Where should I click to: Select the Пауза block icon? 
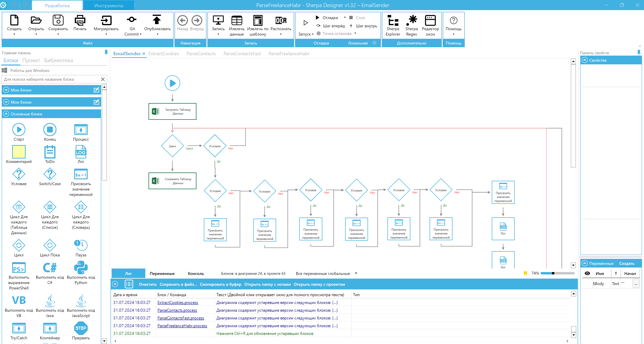click(x=81, y=245)
